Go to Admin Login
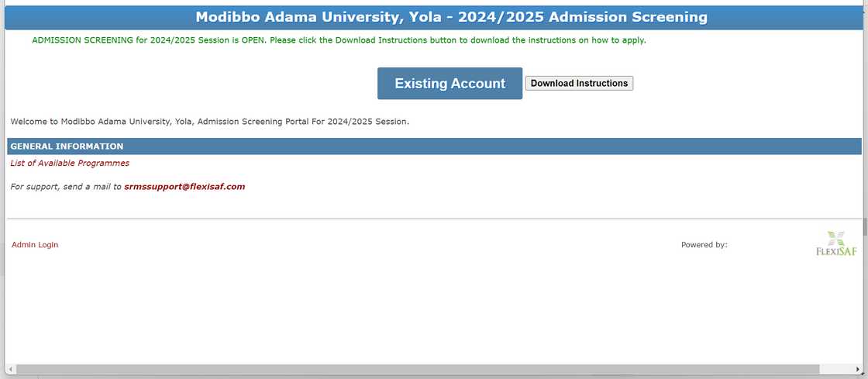 pyautogui.click(x=35, y=245)
